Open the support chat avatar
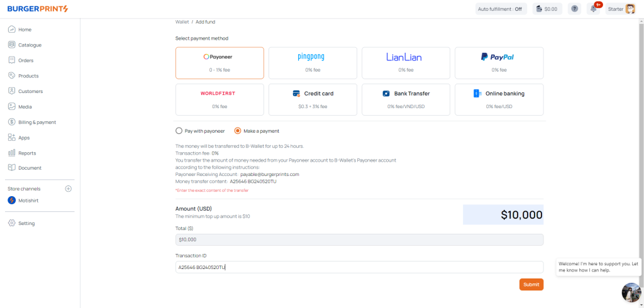The height and width of the screenshot is (308, 644). 631,292
